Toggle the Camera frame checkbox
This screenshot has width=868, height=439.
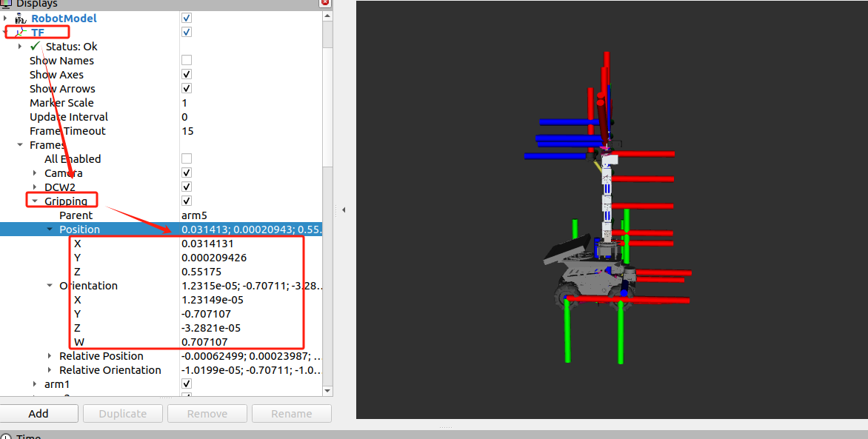(x=187, y=172)
